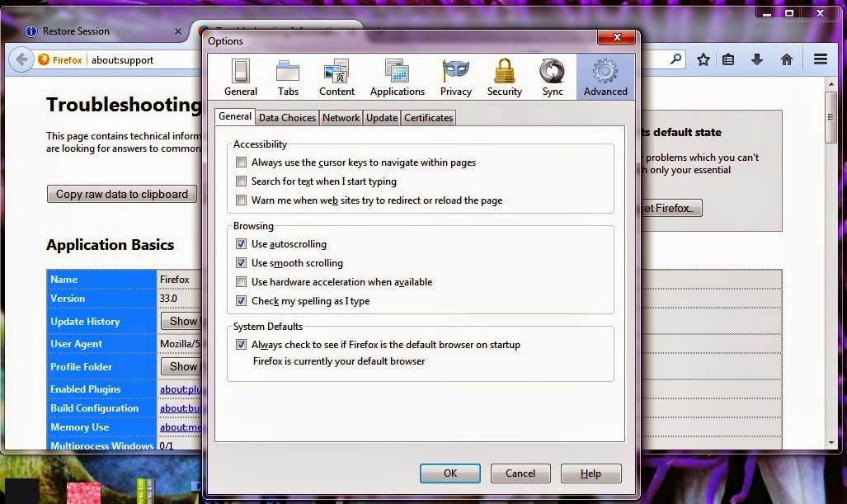Click the Firefox back arrow button

(21, 59)
